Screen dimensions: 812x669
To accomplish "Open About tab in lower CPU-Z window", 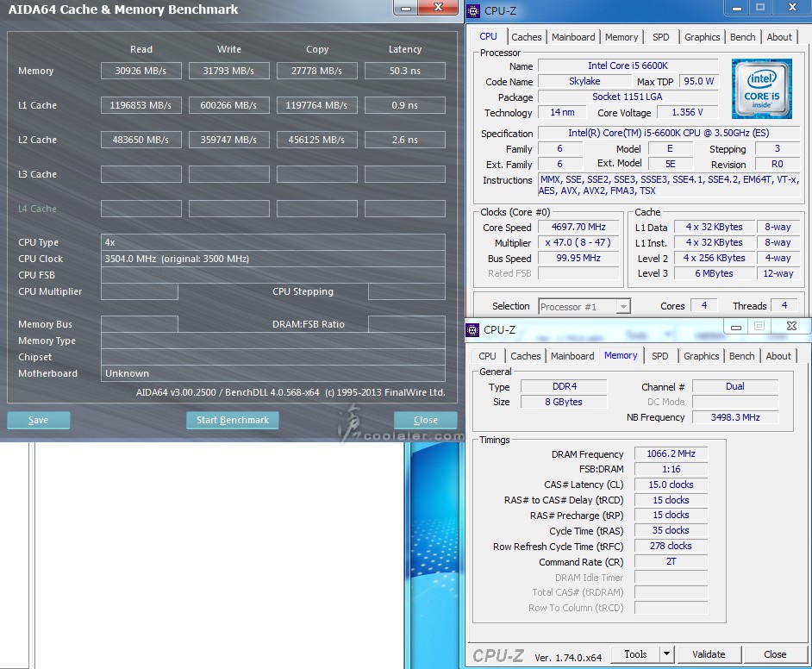I will click(x=778, y=356).
